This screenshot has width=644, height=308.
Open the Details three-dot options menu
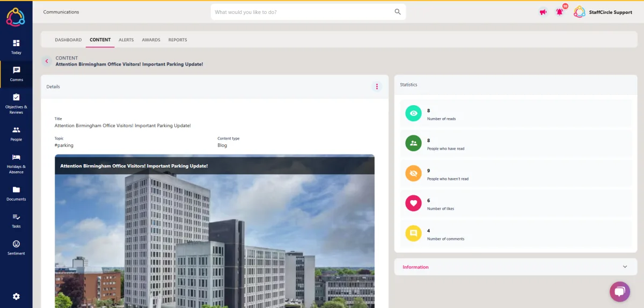click(x=377, y=86)
